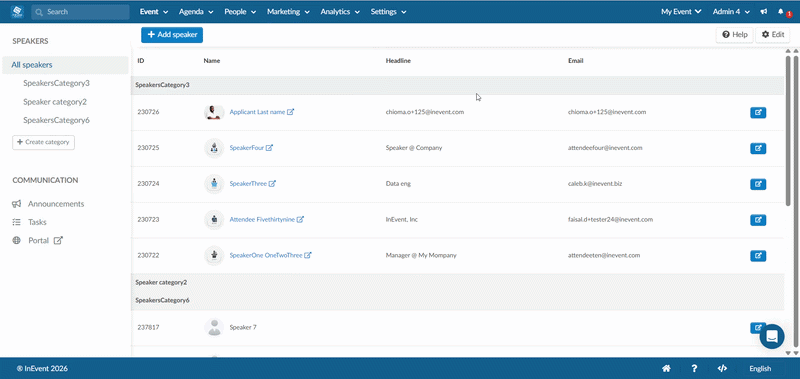
Task: Click Speaker 7 placeholder avatar
Action: click(214, 327)
